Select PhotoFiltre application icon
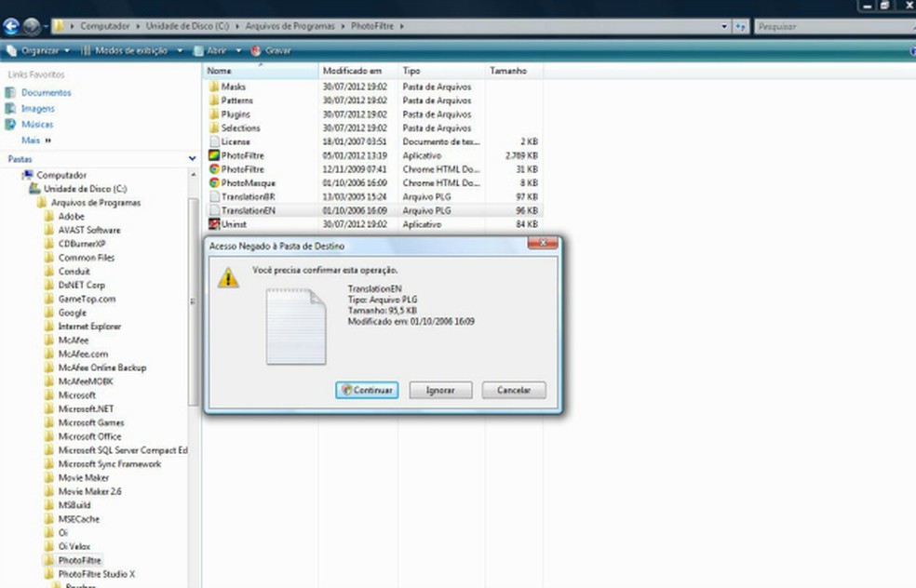This screenshot has height=588, width=916. [x=214, y=155]
